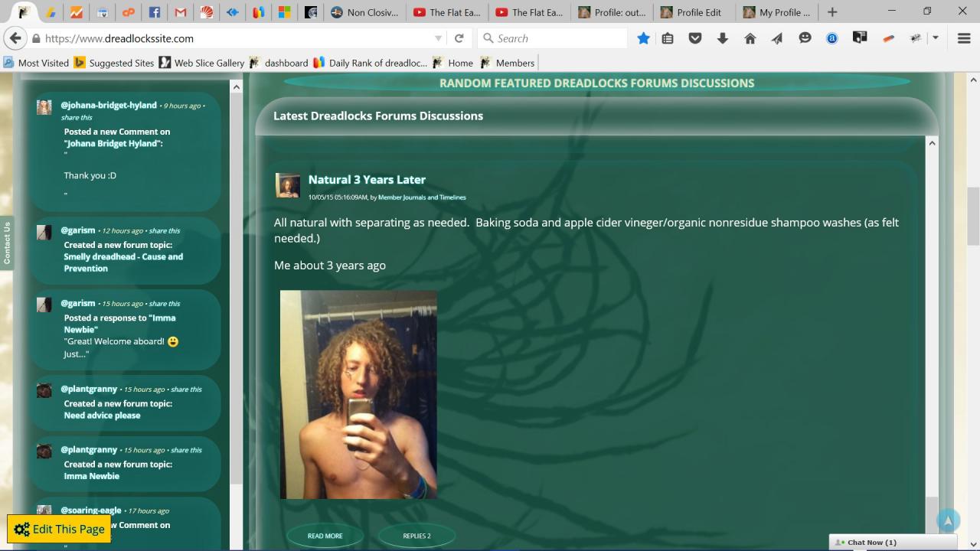Switch to the pinned Earth image tab
The image size is (980, 551).
[311, 12]
